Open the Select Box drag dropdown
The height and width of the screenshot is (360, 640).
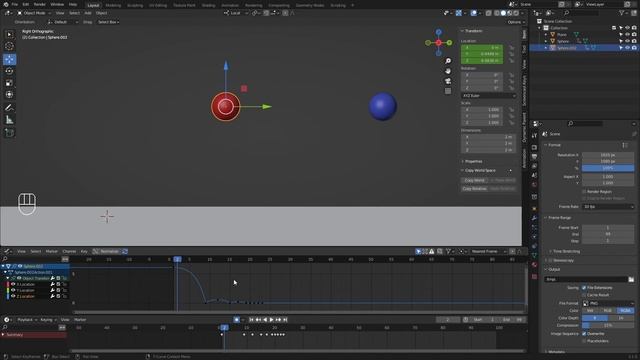[109, 22]
